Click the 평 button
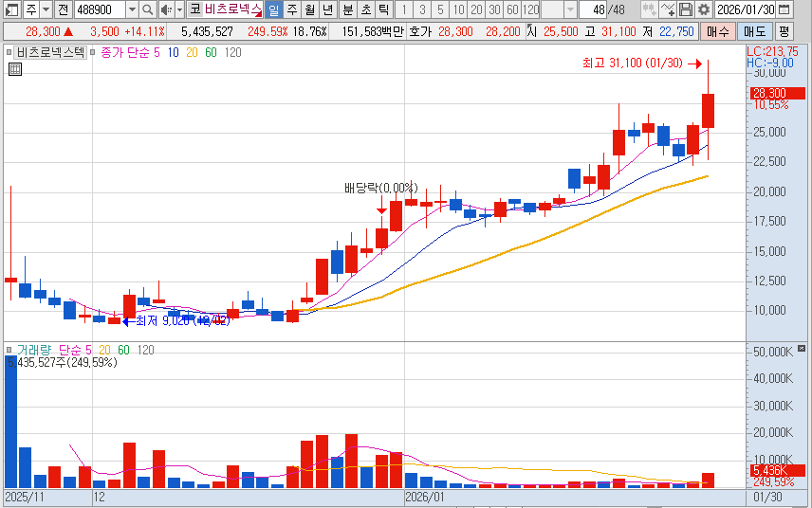 (784, 31)
